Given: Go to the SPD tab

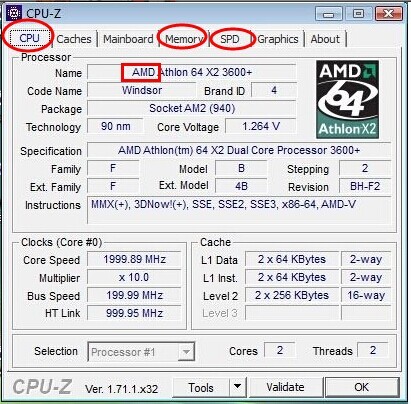Looking at the screenshot, I should click(x=230, y=39).
